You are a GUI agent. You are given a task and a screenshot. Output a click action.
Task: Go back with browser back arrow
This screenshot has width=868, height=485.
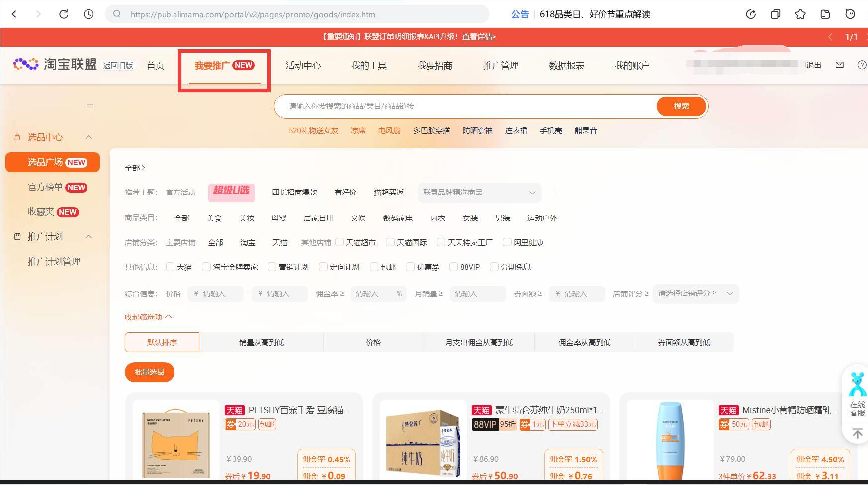click(x=14, y=14)
